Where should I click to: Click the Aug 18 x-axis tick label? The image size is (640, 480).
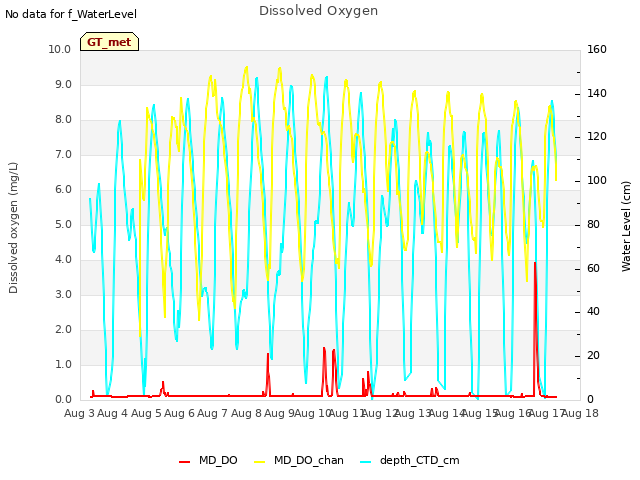click(x=580, y=413)
